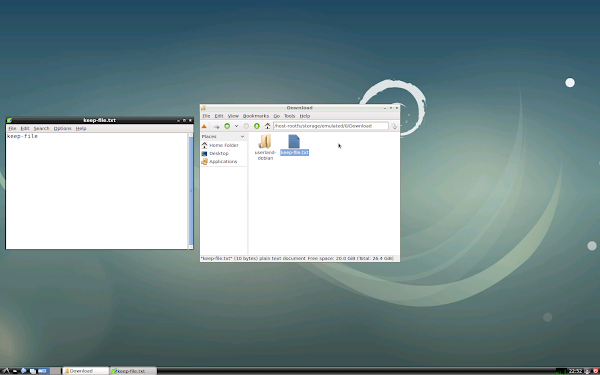The image size is (600, 375).
Task: Launch file manager from taskbar launcher
Action: [15, 371]
